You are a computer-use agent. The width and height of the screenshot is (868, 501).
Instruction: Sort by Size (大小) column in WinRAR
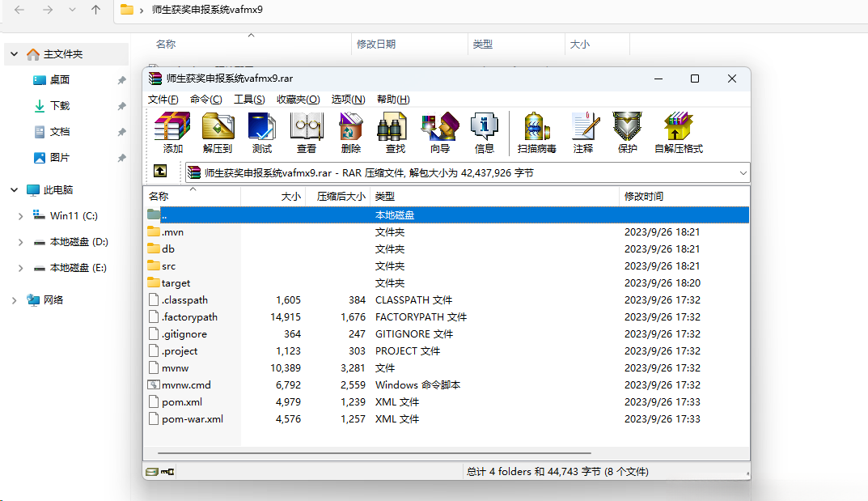point(273,196)
